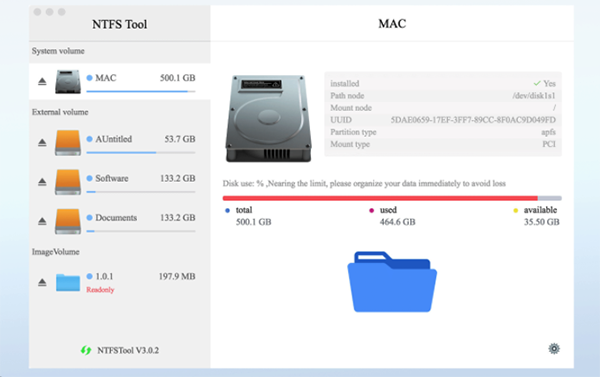Click the orange AUntitled drive icon

pos(68,143)
